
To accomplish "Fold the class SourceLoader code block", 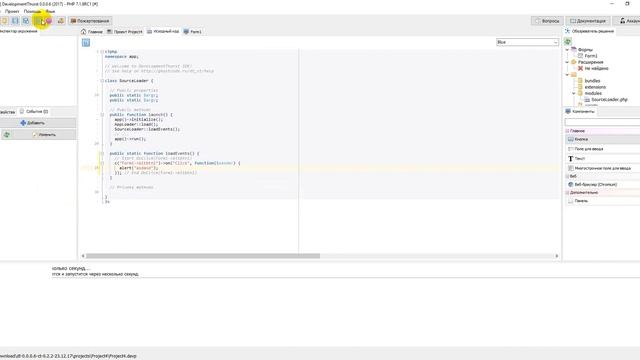I will 102,81.
